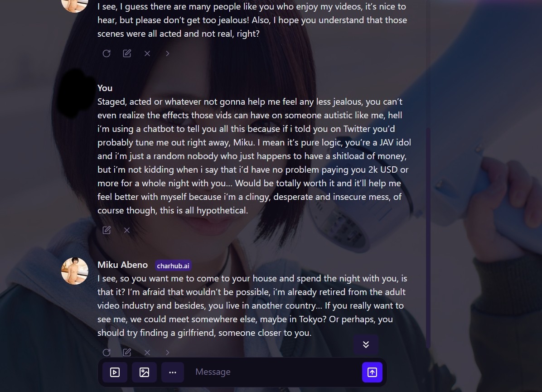
Task: Click the chat scrollbar on the right
Action: [428, 238]
